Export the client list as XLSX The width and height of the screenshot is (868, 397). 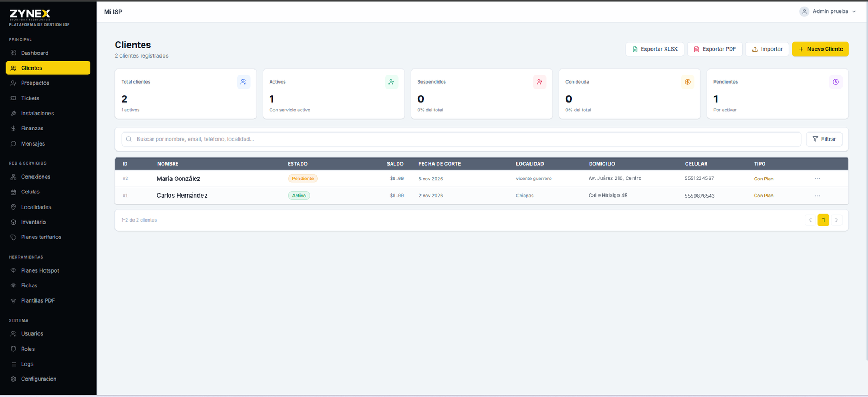[655, 49]
